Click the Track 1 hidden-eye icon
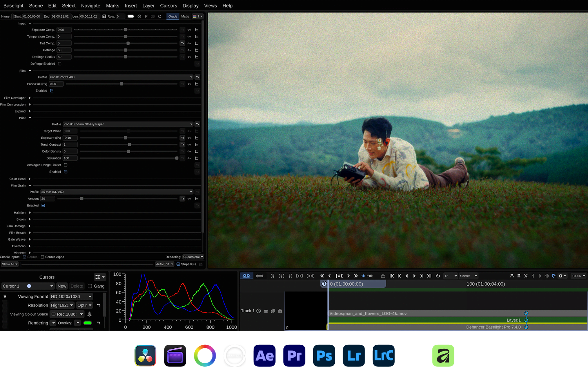The height and width of the screenshot is (373, 588). point(273,311)
